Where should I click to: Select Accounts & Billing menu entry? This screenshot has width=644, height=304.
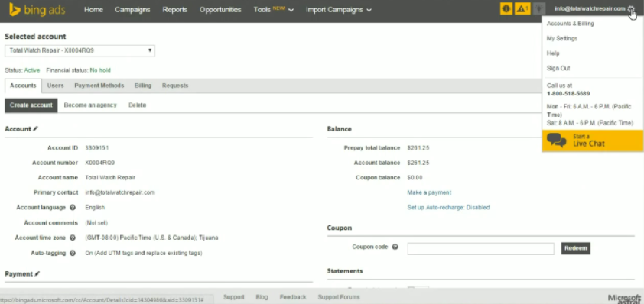tap(570, 24)
